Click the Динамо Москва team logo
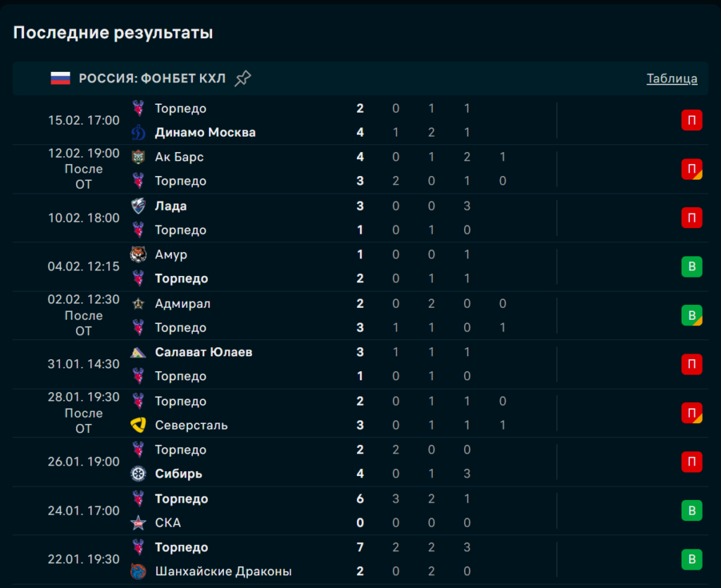Image resolution: width=721 pixels, height=588 pixels. click(139, 132)
